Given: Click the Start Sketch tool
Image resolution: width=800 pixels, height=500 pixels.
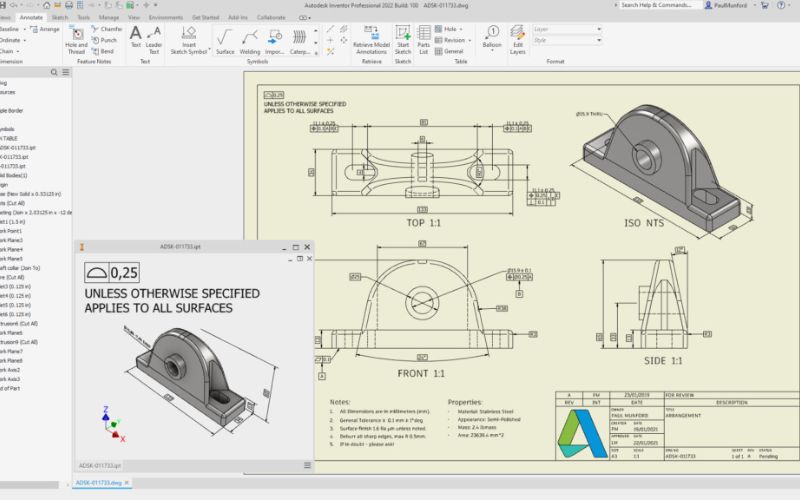Looking at the screenshot, I should point(403,40).
